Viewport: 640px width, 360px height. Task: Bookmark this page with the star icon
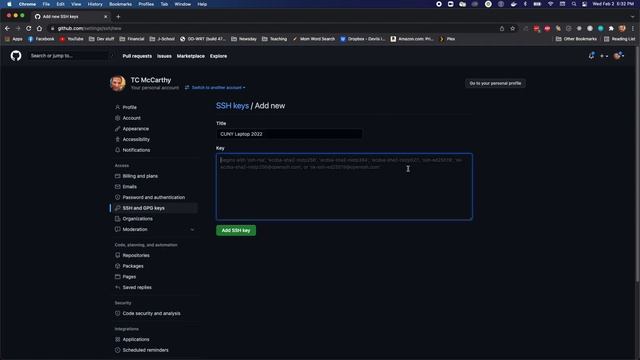click(513, 28)
